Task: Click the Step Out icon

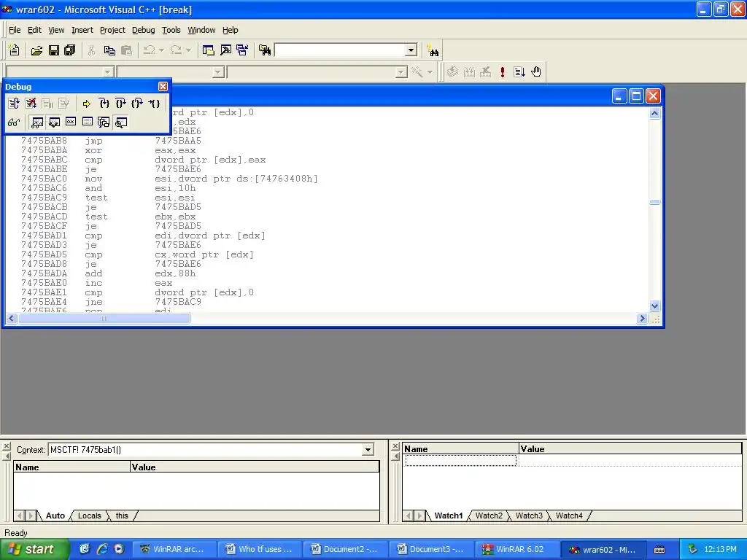Action: click(x=137, y=104)
